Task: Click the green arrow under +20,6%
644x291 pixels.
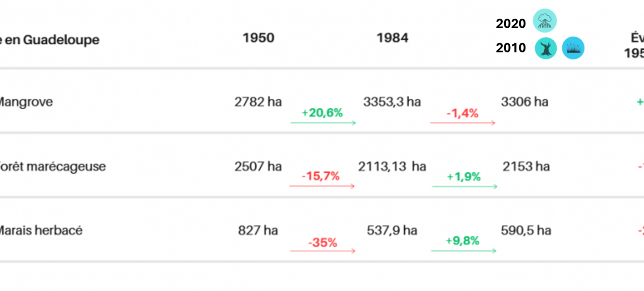Action: point(323,123)
